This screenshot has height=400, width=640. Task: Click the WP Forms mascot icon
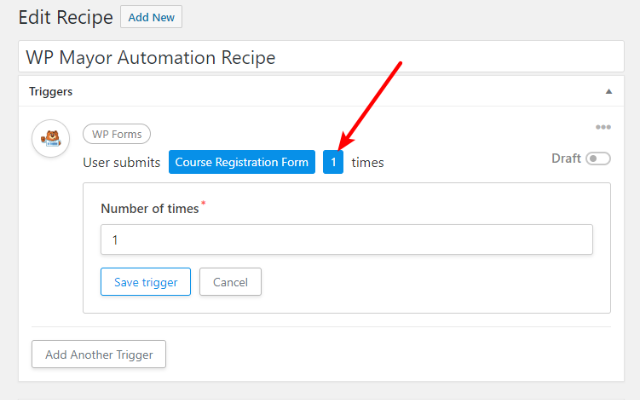tap(51, 138)
